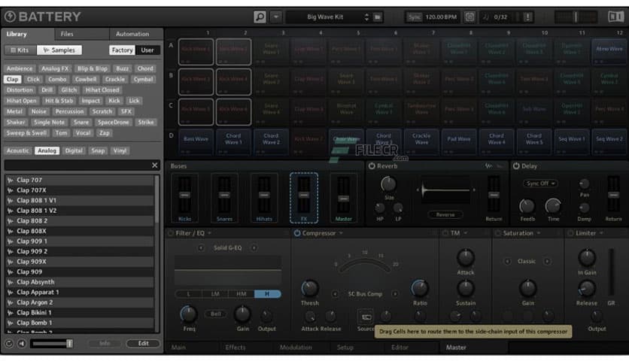Select the Clap 808 2 sample row

[80, 221]
